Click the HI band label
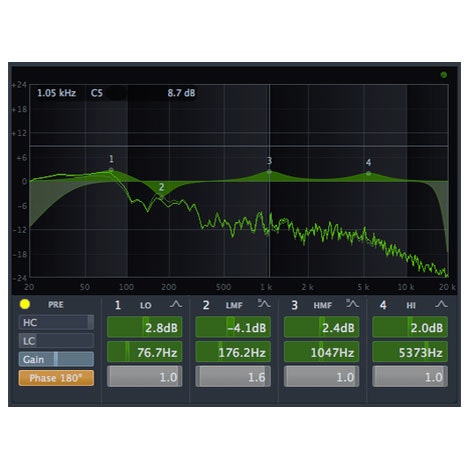The image size is (469, 469). (411, 305)
